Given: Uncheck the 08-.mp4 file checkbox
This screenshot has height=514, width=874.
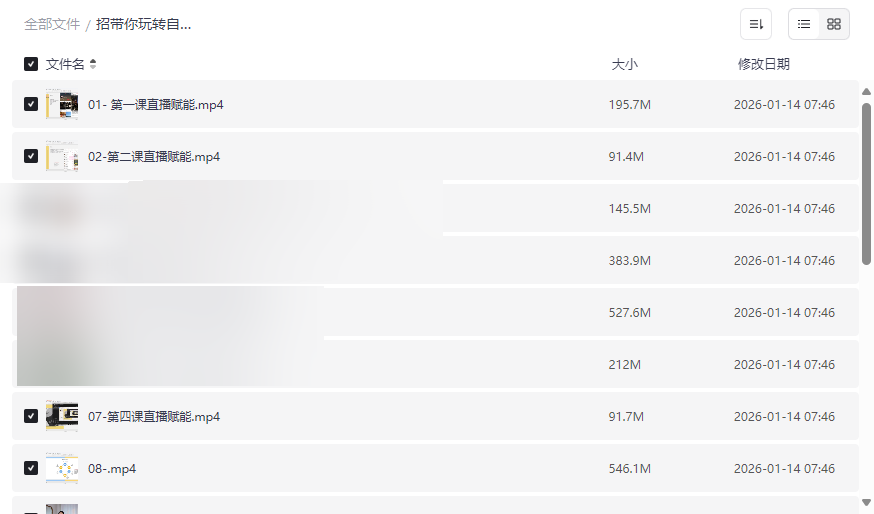Looking at the screenshot, I should 31,468.
